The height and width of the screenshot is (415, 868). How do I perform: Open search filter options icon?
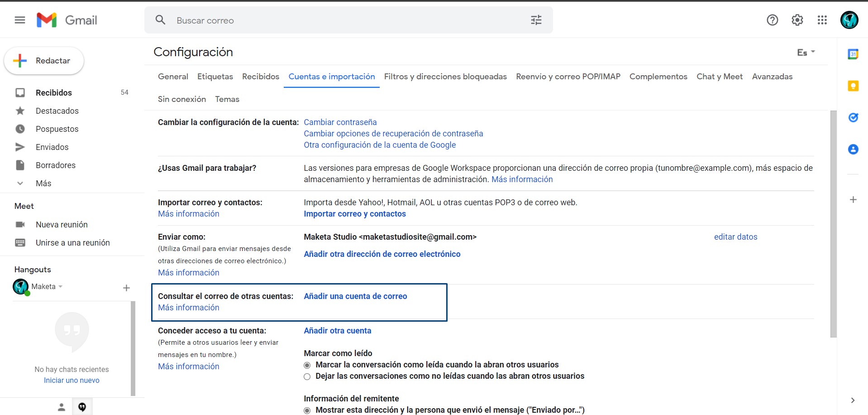[536, 20]
